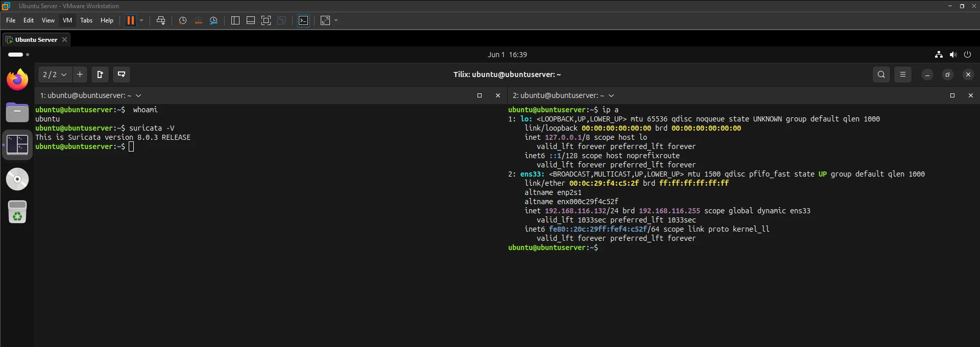Open the disc drive icon in the dock
The height and width of the screenshot is (347, 980).
17,179
